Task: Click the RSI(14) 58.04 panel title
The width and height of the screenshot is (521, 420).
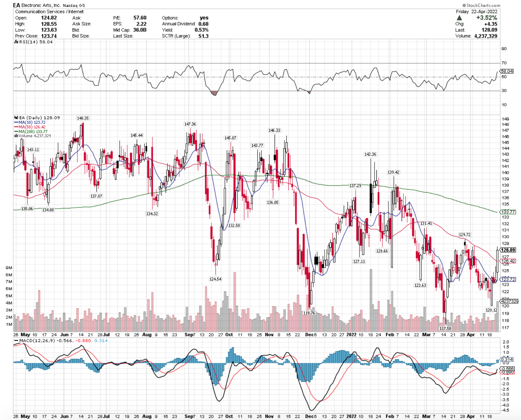Action: 36,42
